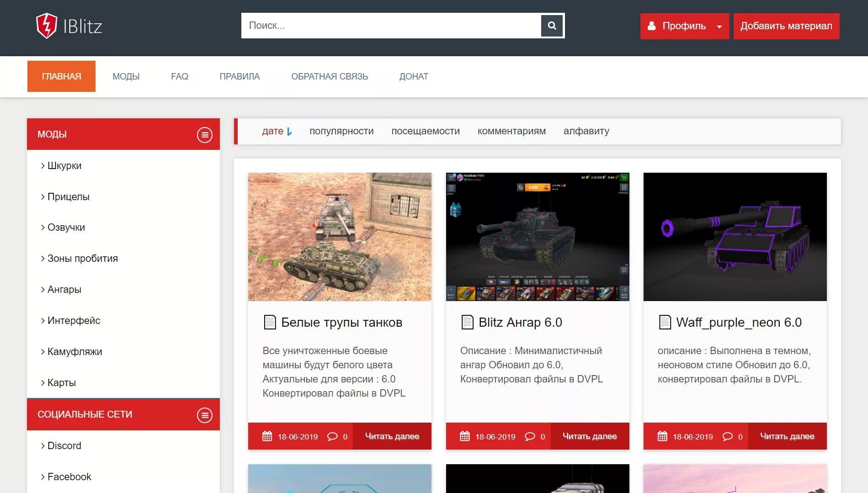Collapse the МОДЫ sidebar panel icon
Viewport: 868px width, 493px height.
pyautogui.click(x=204, y=135)
